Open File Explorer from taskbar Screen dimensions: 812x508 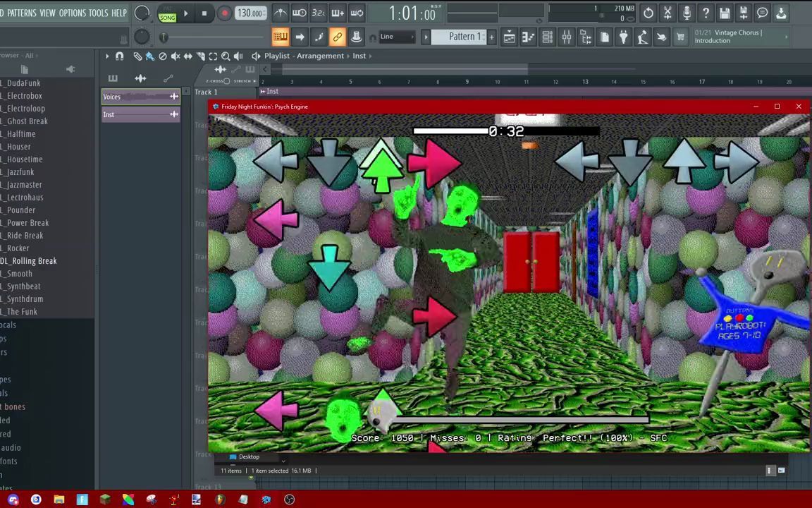(59, 500)
